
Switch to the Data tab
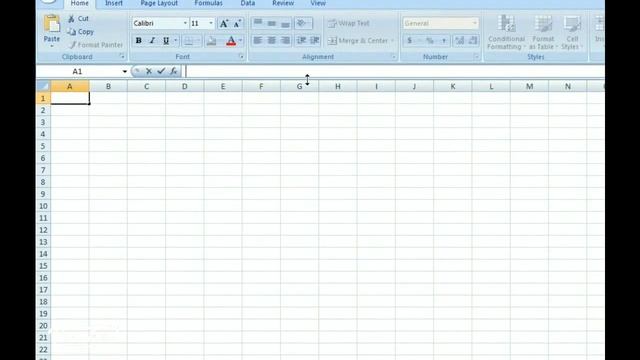[x=248, y=3]
